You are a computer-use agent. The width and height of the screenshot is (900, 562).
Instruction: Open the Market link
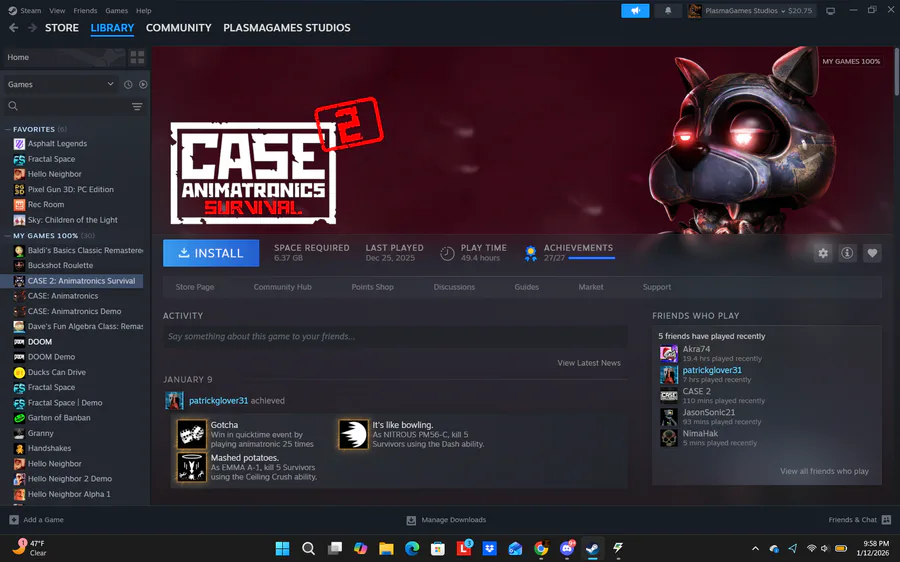pos(591,287)
